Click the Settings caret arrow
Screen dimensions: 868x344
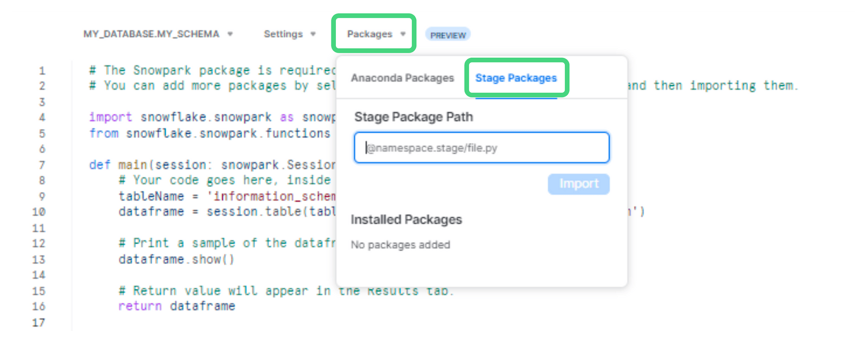pos(313,34)
